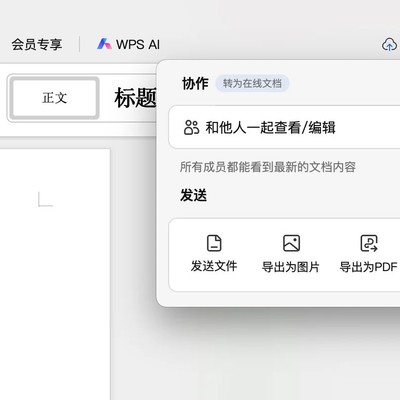Click the 导出为PDF icon

[x=369, y=243]
